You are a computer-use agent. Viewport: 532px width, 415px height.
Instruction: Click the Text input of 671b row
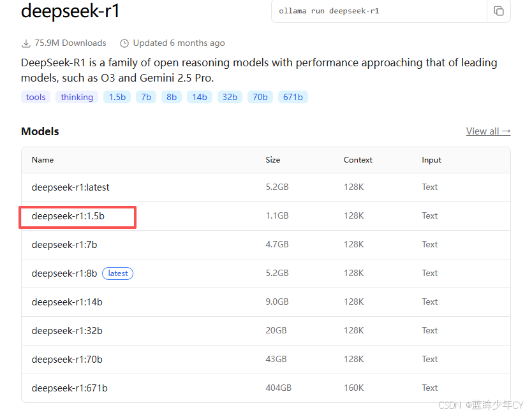[x=430, y=388]
